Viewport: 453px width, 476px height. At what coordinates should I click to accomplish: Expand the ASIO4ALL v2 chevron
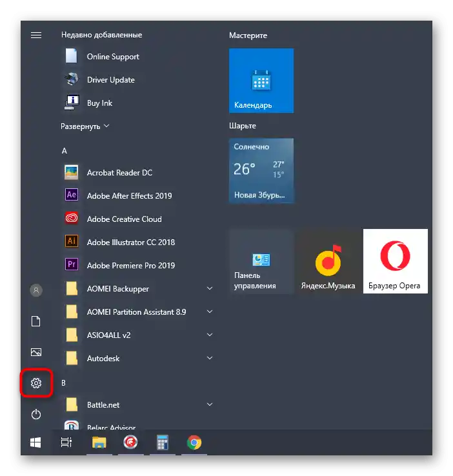click(x=210, y=335)
